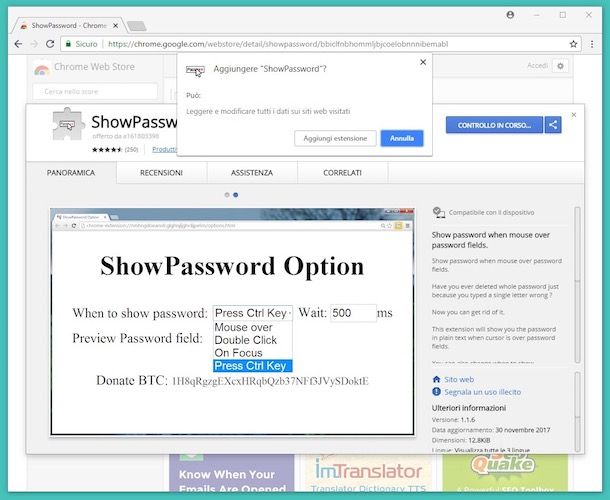
Task: Click the blue Annulla button
Action: click(x=402, y=138)
